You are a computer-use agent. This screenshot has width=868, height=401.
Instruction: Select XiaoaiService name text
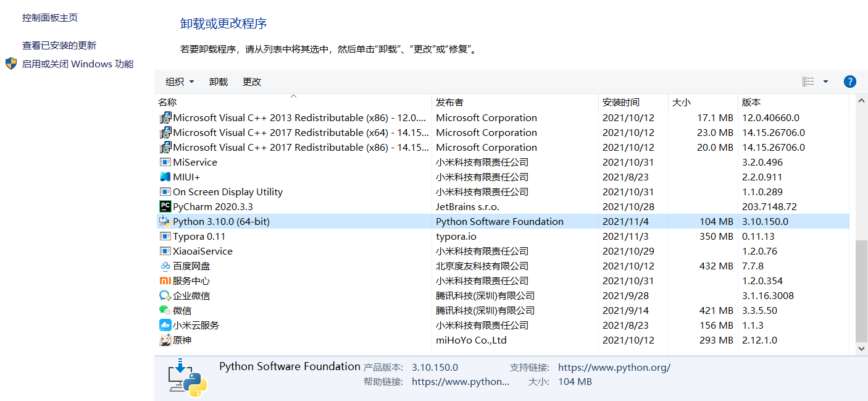[202, 251]
